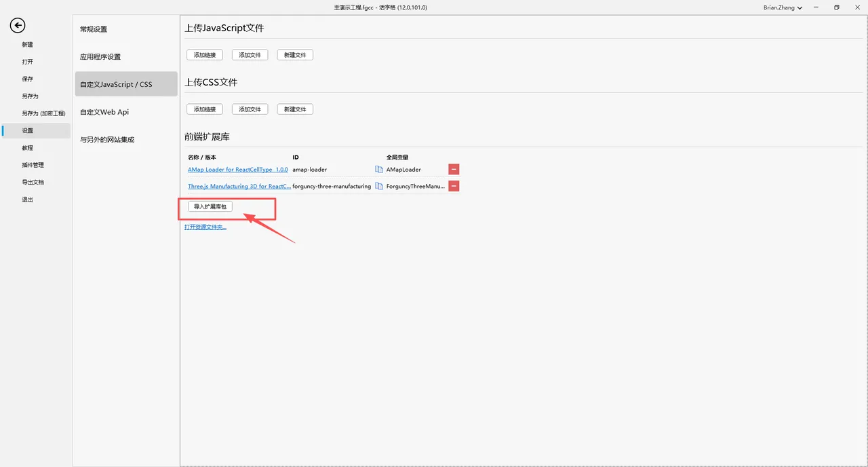868x467 pixels.
Task: Open 设置 in the left file menu
Action: 35,130
